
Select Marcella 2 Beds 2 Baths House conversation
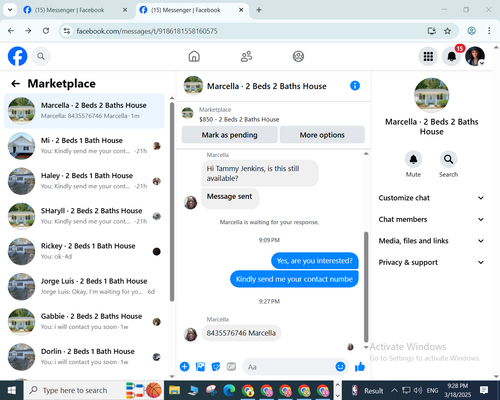pyautogui.click(x=84, y=111)
